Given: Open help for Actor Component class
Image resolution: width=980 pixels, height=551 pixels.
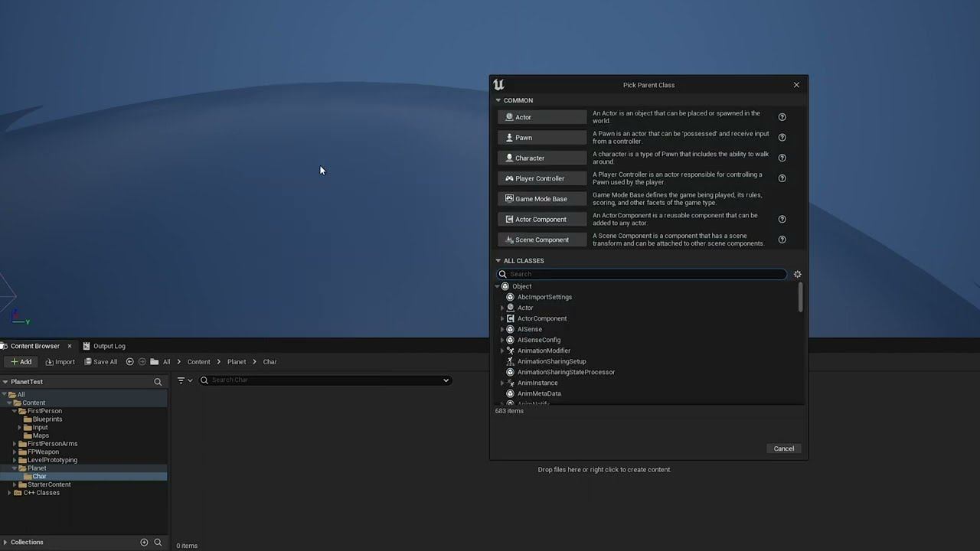Looking at the screenshot, I should click(x=782, y=220).
